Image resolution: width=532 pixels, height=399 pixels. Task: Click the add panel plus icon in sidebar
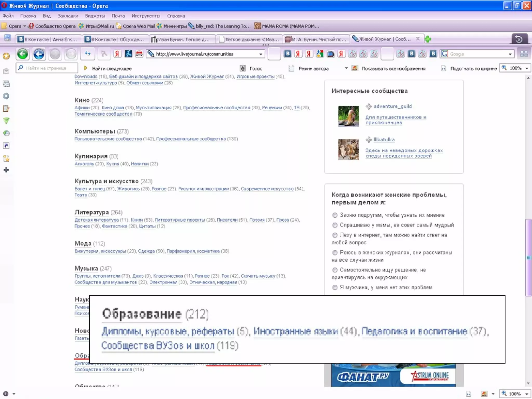coord(6,170)
